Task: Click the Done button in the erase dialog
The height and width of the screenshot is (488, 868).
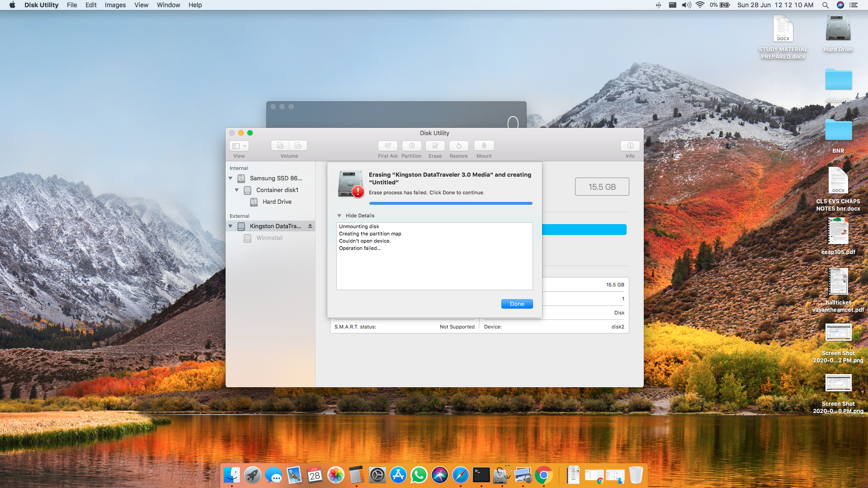Action: click(517, 304)
